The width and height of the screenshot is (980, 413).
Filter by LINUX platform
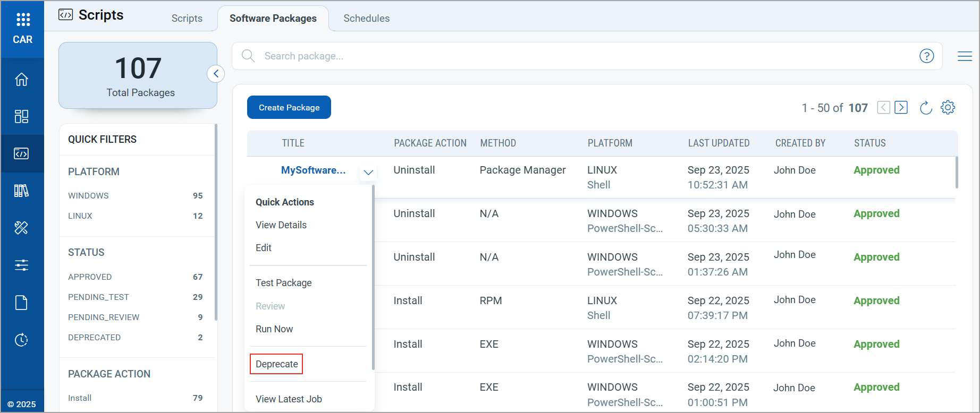click(80, 216)
